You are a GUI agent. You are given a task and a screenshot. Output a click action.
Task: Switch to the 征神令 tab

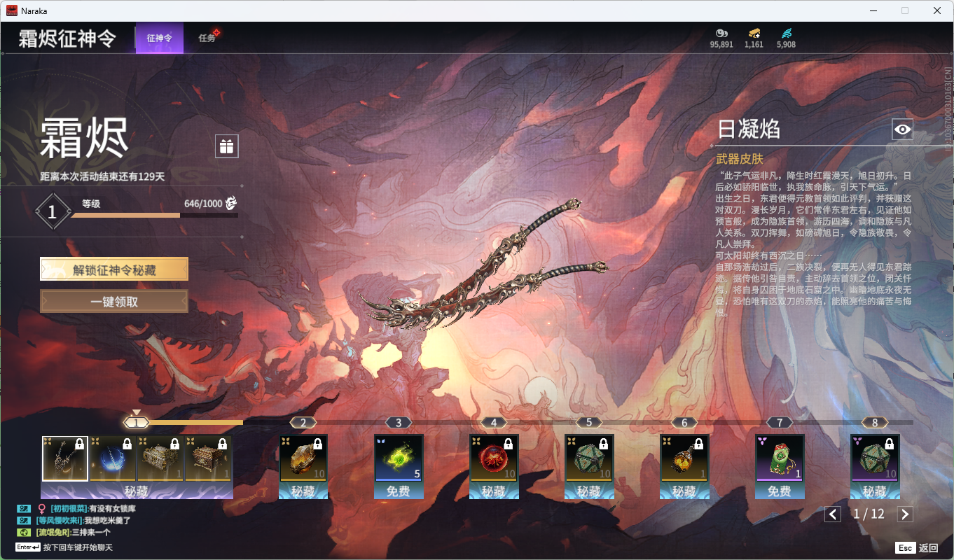[x=160, y=38]
